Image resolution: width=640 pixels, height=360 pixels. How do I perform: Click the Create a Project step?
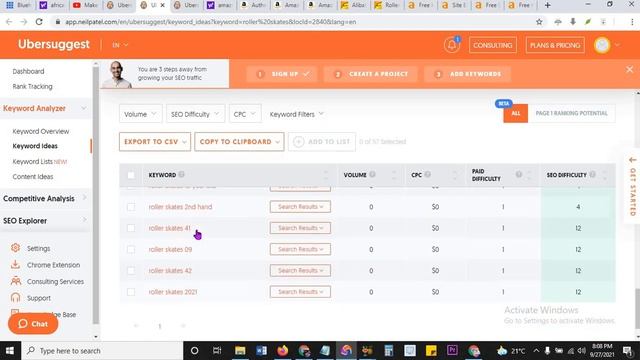click(x=371, y=74)
